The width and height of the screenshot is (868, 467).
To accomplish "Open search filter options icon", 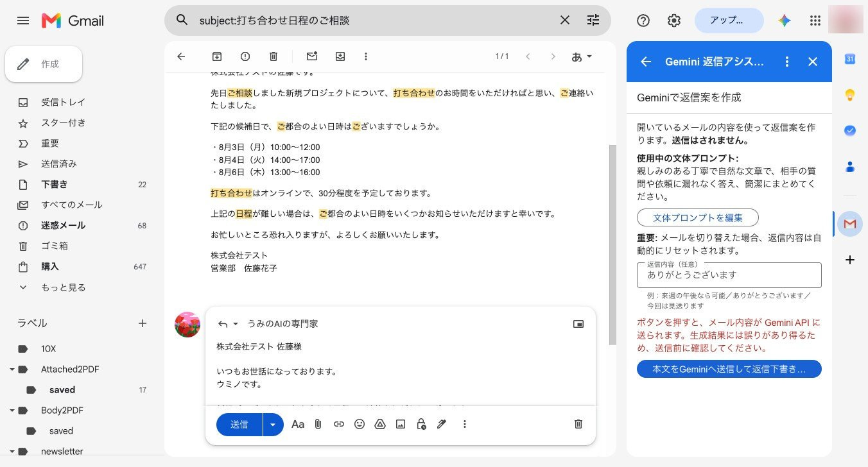I will 593,21.
